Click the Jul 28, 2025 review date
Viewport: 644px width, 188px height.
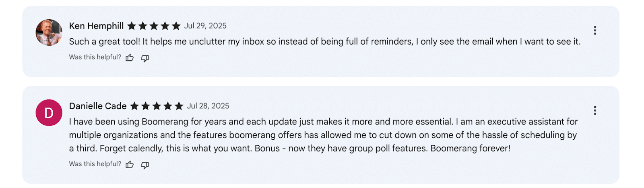(208, 106)
